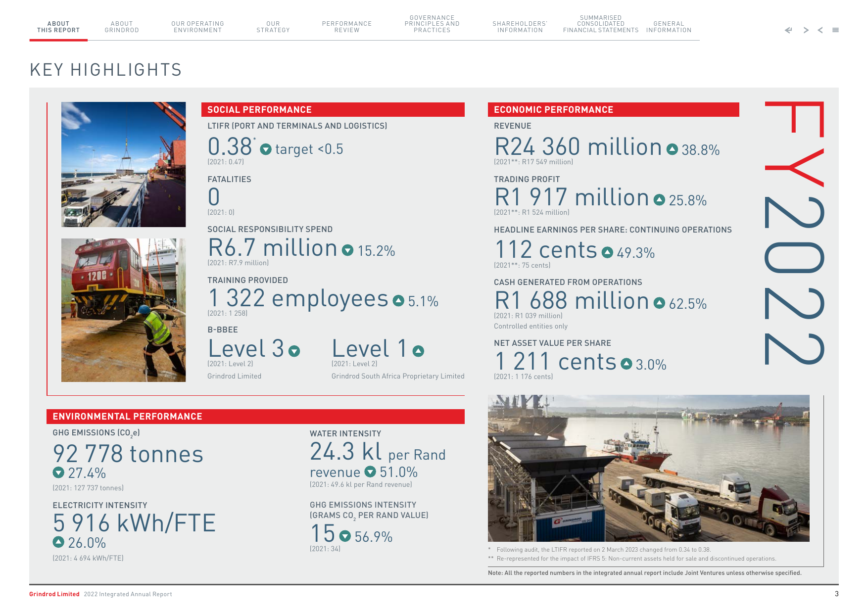Go to the General Information tab
Viewport: 868px width, 614px height.
[669, 27]
